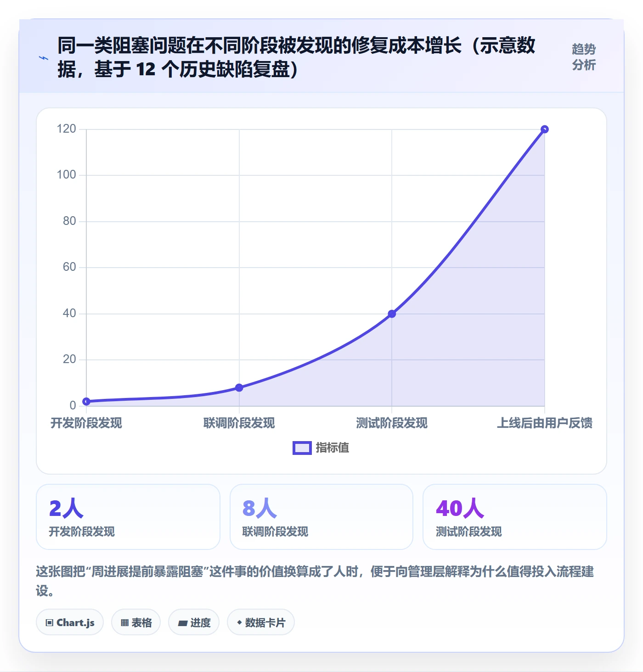Click the 进度 tag chip
Viewport: 643px width, 672px height.
[x=194, y=622]
